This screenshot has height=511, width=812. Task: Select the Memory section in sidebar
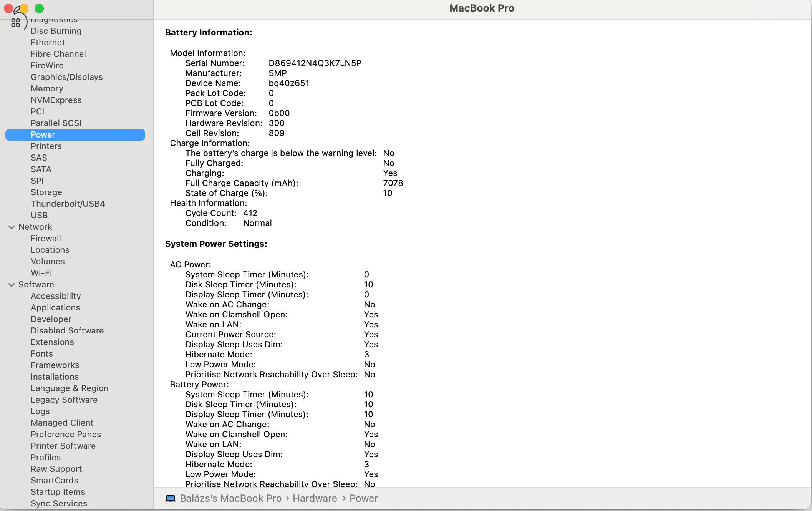click(x=46, y=88)
